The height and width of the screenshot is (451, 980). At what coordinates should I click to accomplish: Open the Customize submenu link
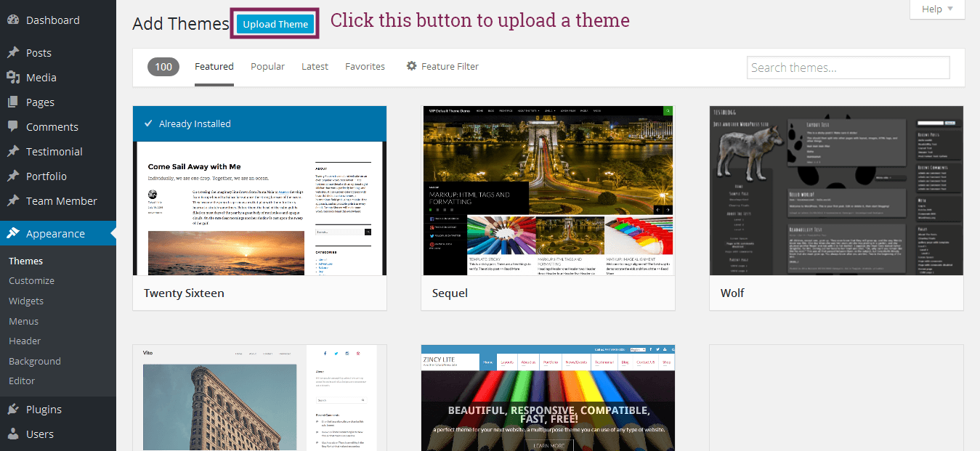pyautogui.click(x=31, y=280)
